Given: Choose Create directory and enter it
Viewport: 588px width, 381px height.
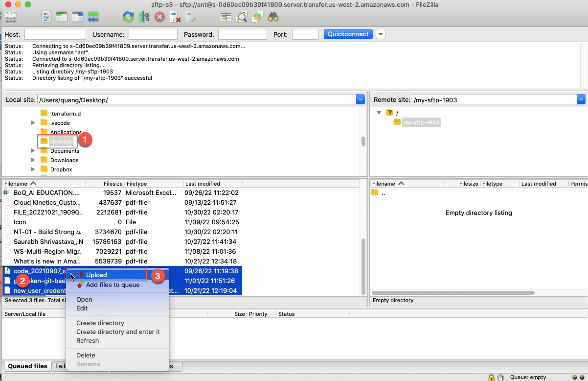Looking at the screenshot, I should click(x=118, y=332).
